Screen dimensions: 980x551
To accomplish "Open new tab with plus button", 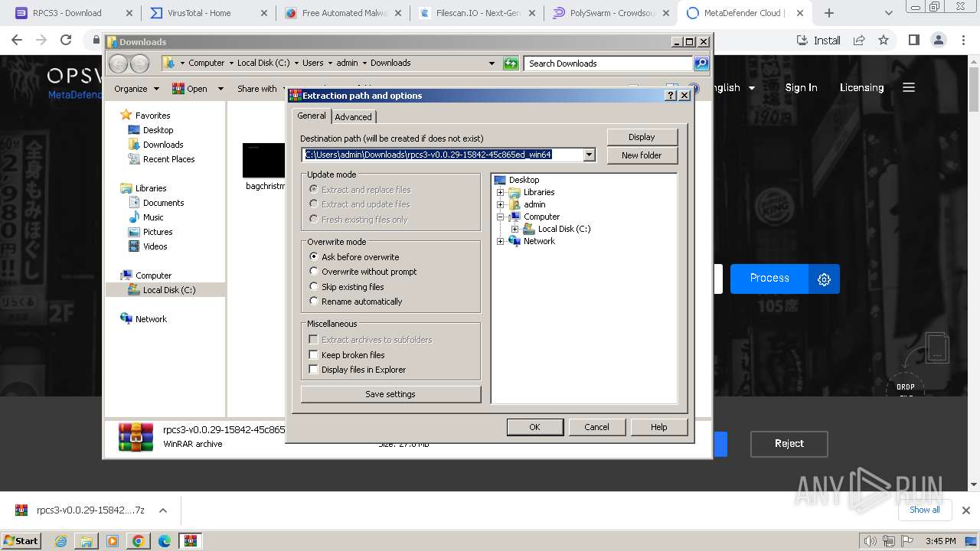I will (x=829, y=13).
